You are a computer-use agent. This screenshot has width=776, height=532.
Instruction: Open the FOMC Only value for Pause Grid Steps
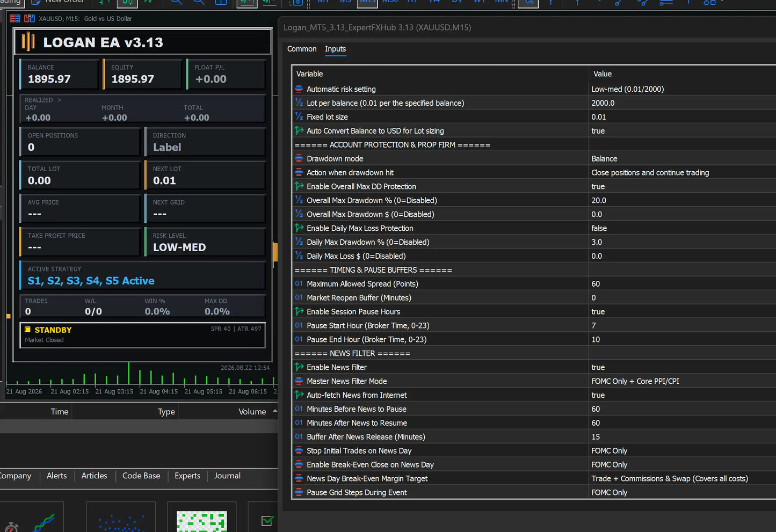coord(609,492)
